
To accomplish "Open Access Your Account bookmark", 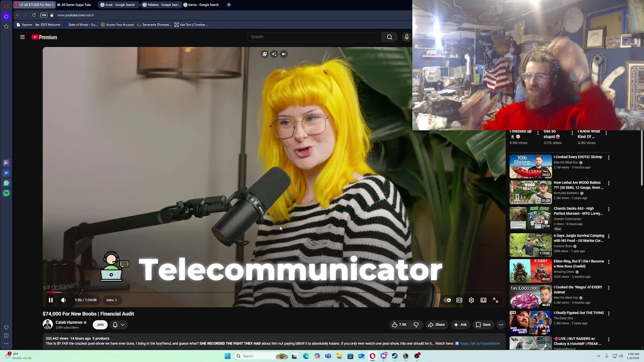I will (117, 25).
